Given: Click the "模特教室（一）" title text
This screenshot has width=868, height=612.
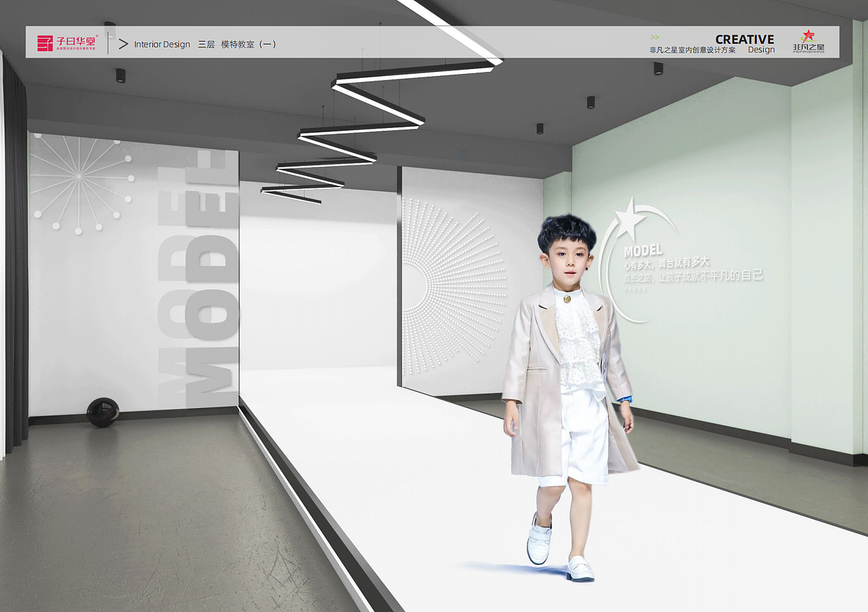Looking at the screenshot, I should click(x=249, y=44).
